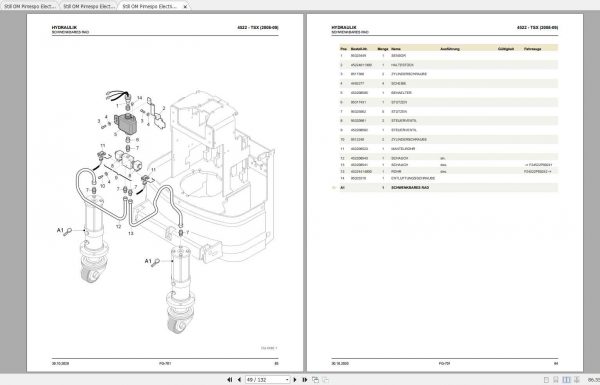Click the lower A1 callout near right cylinder

pos(148,261)
